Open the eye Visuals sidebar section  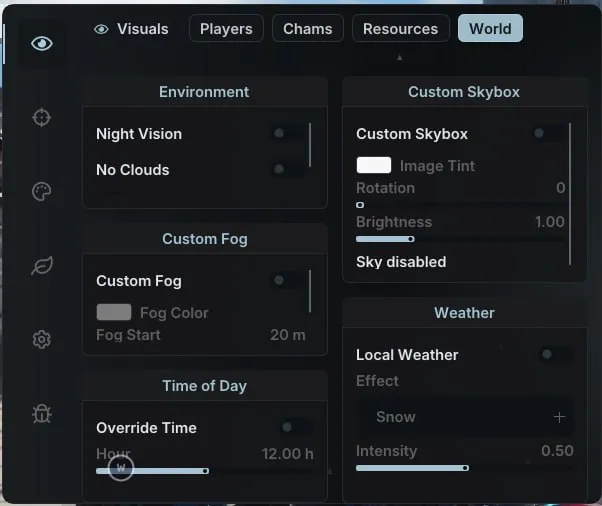point(41,43)
